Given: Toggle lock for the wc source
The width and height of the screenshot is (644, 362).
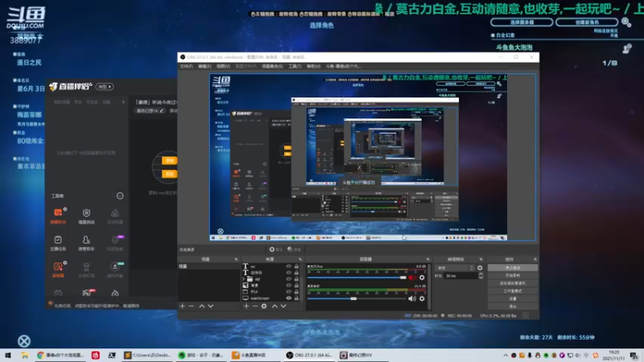Looking at the screenshot, I should (x=296, y=266).
